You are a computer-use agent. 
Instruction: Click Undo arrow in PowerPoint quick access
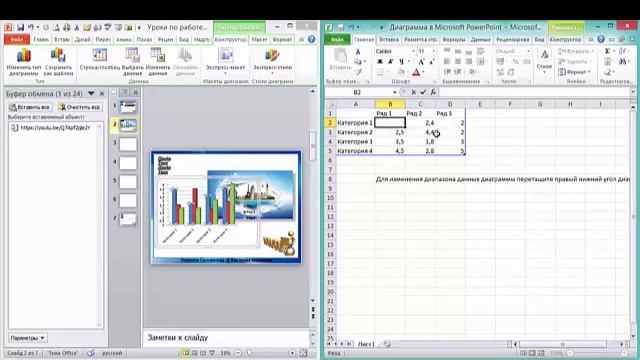[x=31, y=27]
